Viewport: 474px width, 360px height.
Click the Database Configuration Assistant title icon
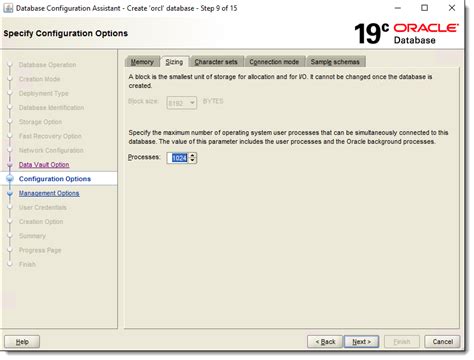pyautogui.click(x=8, y=8)
